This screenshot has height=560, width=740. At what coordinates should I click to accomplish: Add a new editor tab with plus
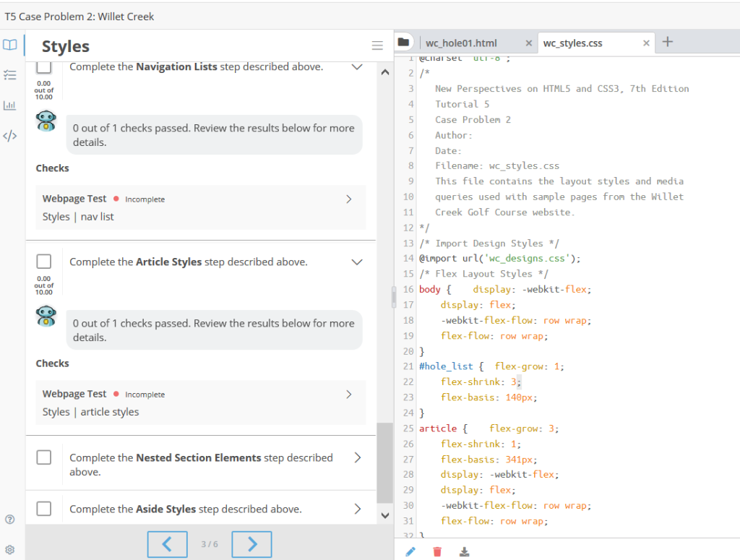point(667,41)
